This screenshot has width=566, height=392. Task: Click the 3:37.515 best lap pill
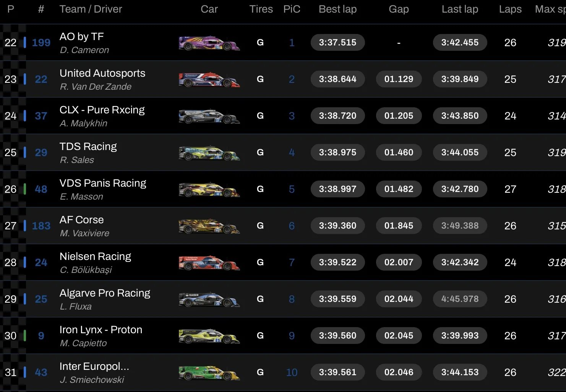pyautogui.click(x=337, y=42)
